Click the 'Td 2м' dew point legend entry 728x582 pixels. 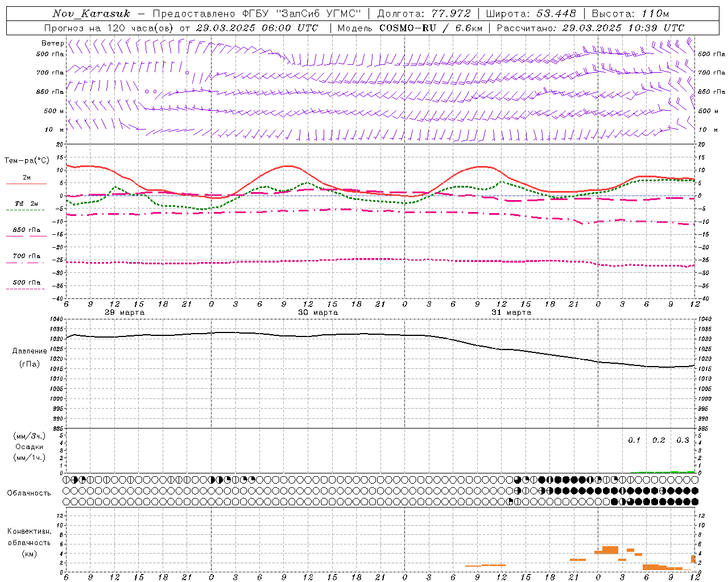[27, 203]
